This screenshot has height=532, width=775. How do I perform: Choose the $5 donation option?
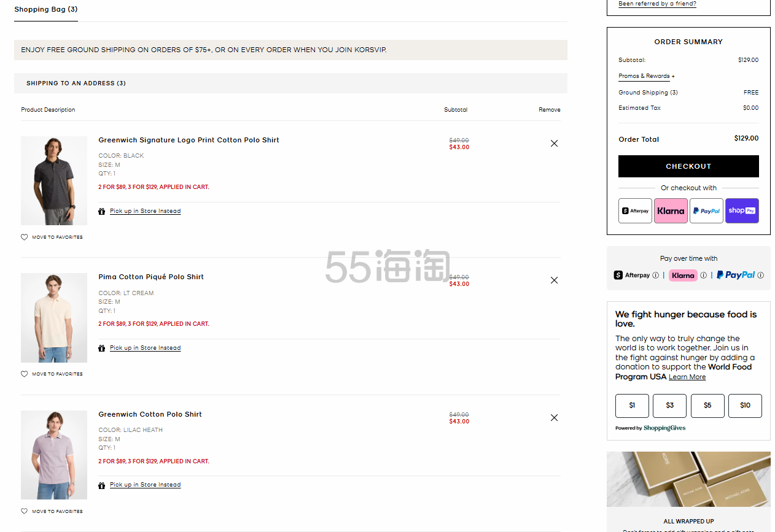click(x=707, y=406)
